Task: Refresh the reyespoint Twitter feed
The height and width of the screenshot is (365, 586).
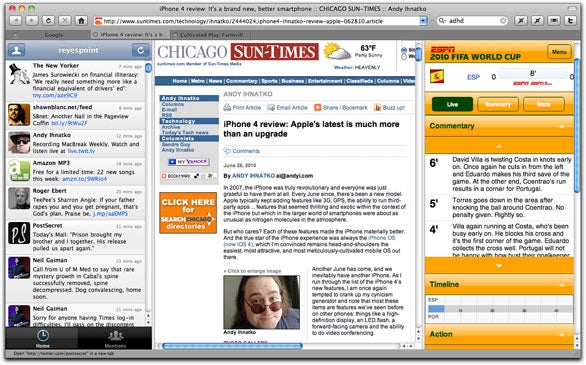Action: click(x=141, y=50)
